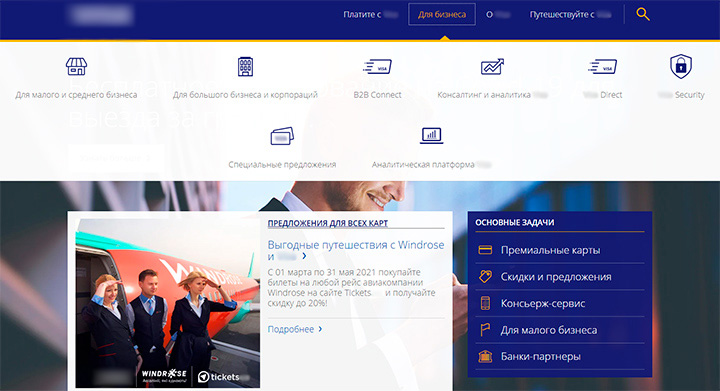Click the chevron after the Windrose headline
Image resolution: width=720 pixels, height=391 pixels.
coord(304,256)
